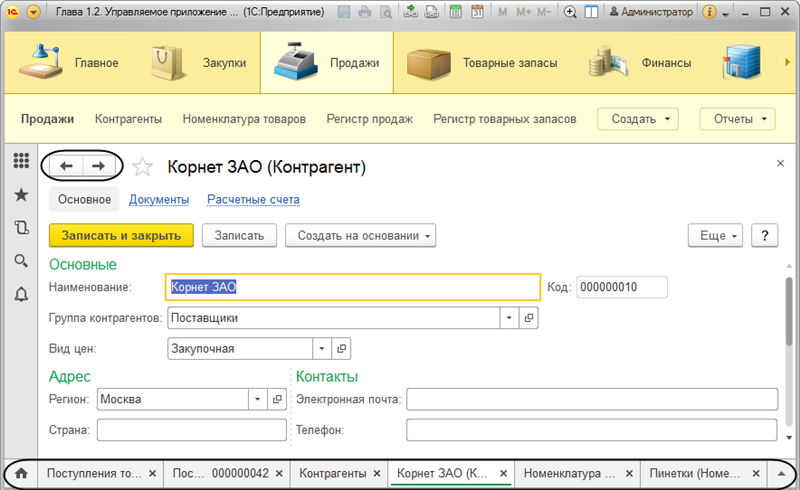Close the Контрагенты bottom tab
The image size is (800, 490).
click(x=378, y=473)
